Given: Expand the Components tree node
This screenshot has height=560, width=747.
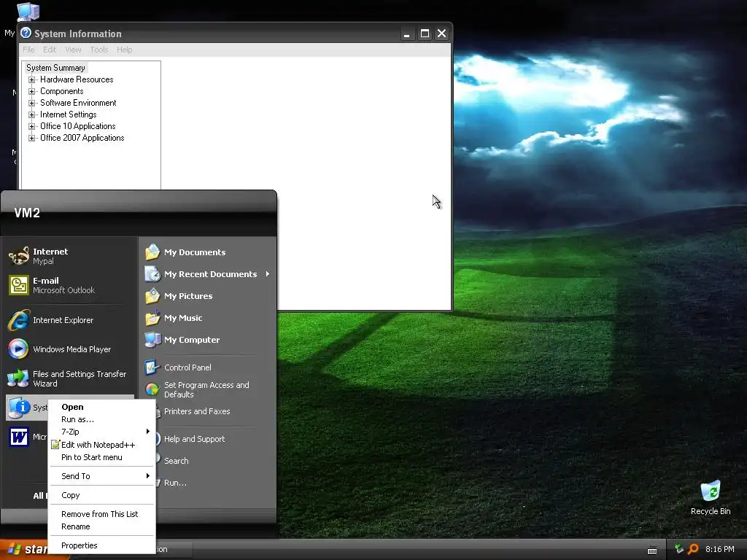Looking at the screenshot, I should click(x=31, y=91).
